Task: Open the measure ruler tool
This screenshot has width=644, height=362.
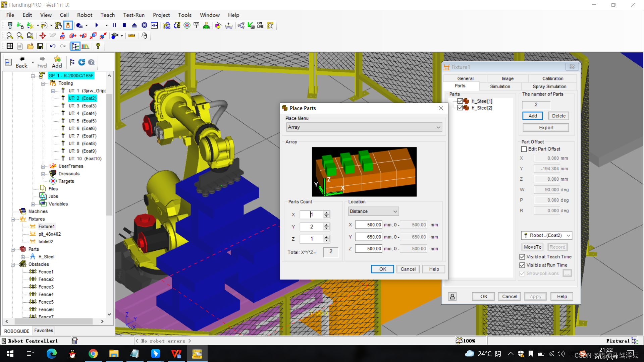Action: pyautogui.click(x=131, y=36)
